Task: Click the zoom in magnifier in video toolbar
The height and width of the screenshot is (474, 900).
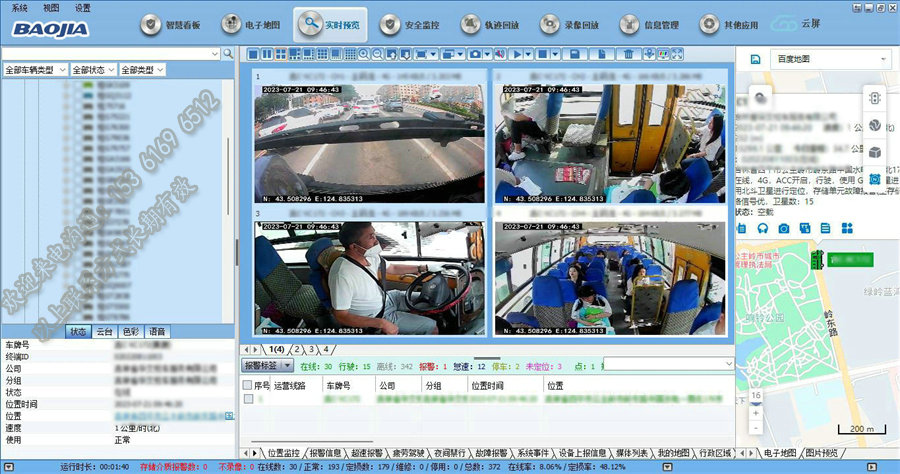Action: pyautogui.click(x=363, y=53)
